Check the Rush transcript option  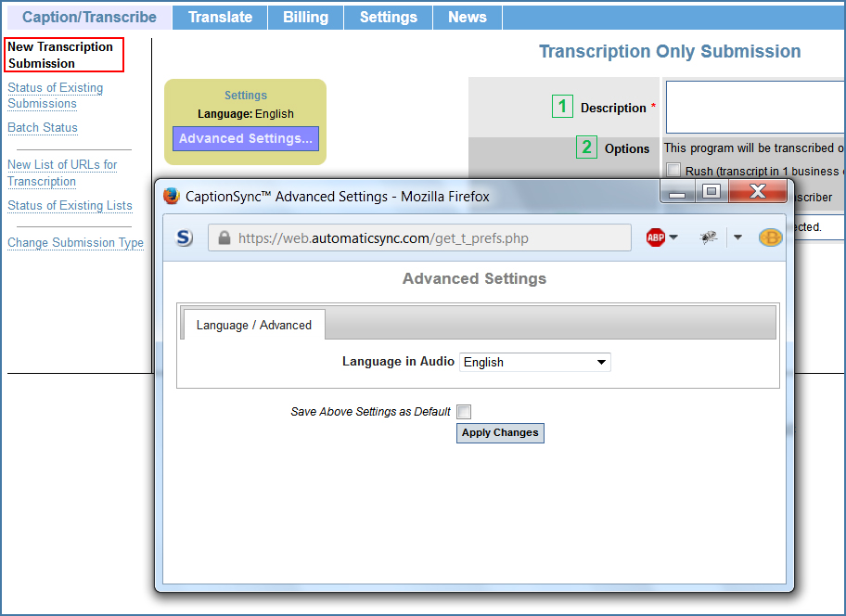(x=673, y=170)
